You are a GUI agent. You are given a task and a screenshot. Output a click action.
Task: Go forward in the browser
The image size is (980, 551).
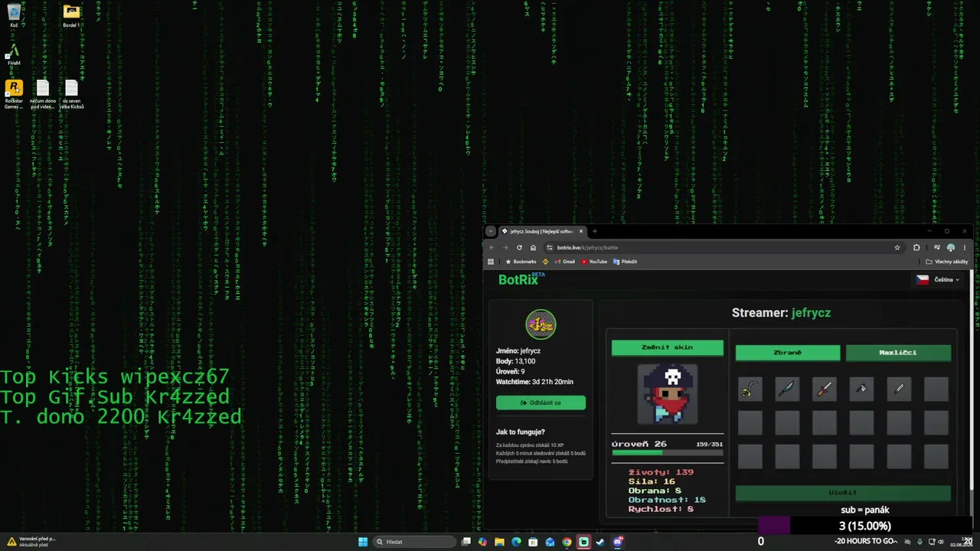(x=505, y=248)
